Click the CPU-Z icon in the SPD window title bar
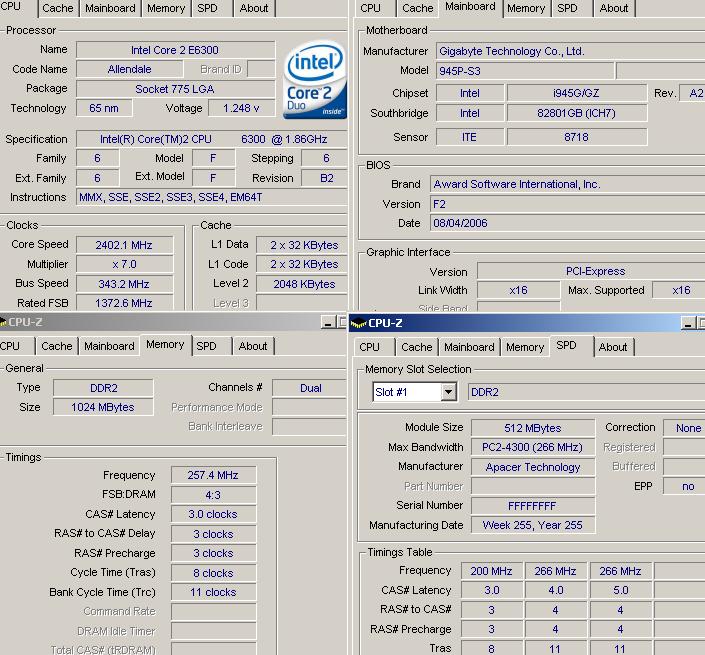 [358, 323]
